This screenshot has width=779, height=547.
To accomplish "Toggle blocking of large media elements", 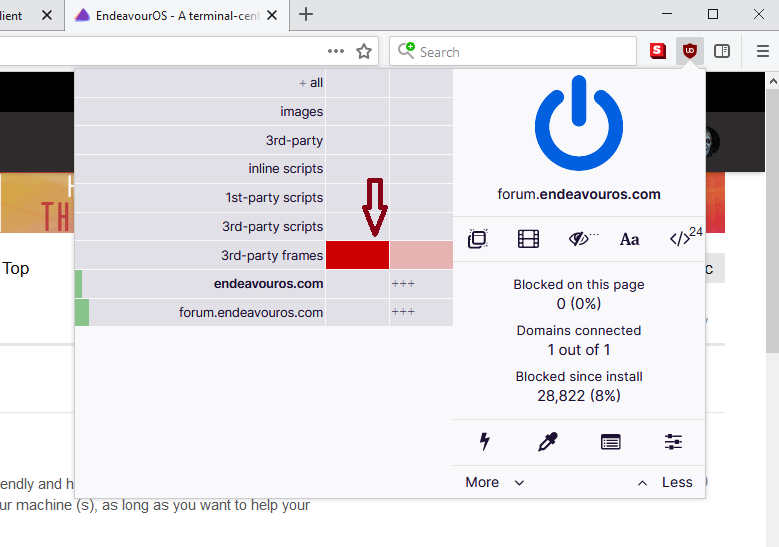I will click(528, 239).
